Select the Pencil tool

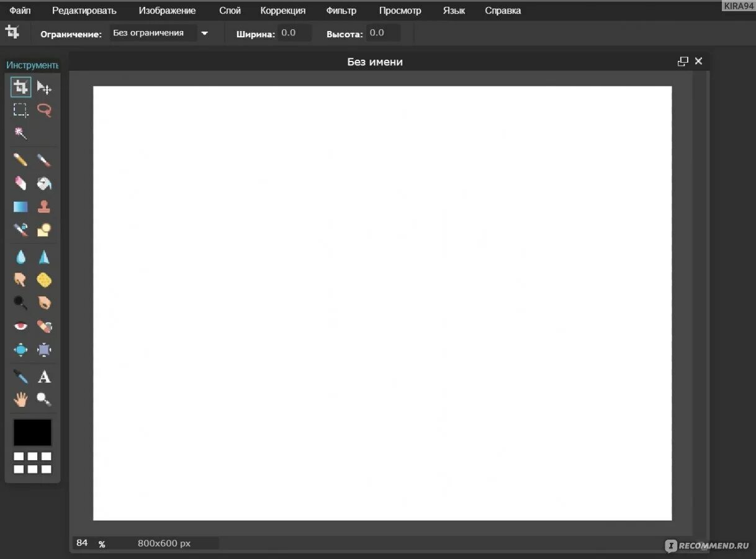20,160
